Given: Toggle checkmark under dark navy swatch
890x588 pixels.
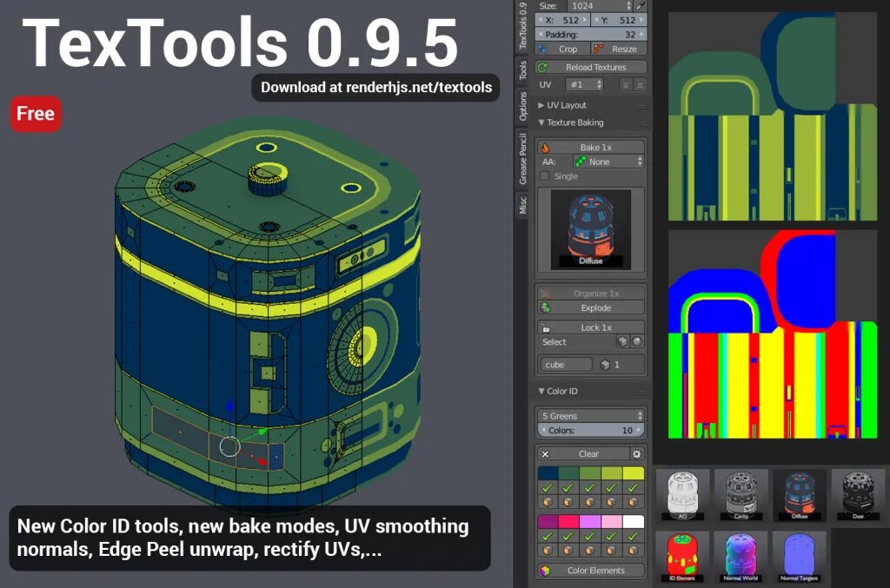Looking at the screenshot, I should click(x=548, y=487).
